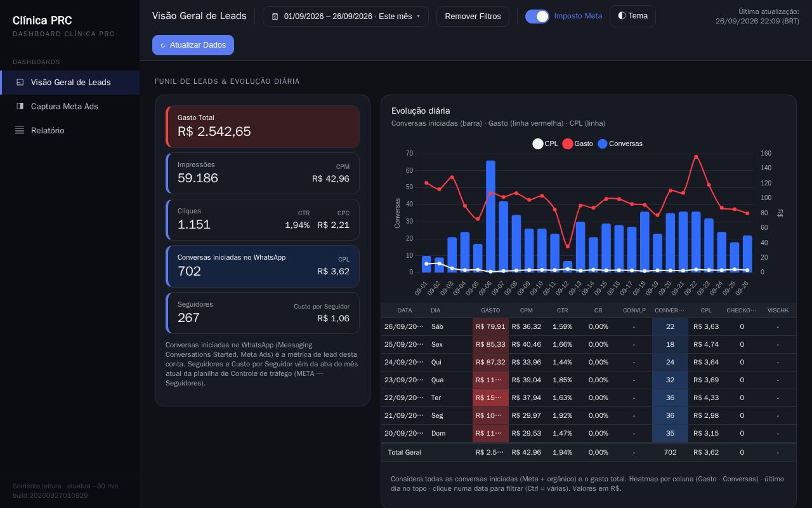Screen dimensions: 812x508
Task: Click the Evolução diária chart title
Action: 421,110
